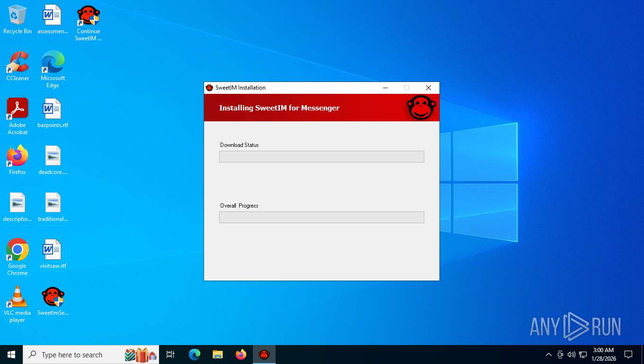Viewport: 644px width, 364px height.
Task: Select the SweetImSe... installer desktop icon
Action: [x=53, y=301]
